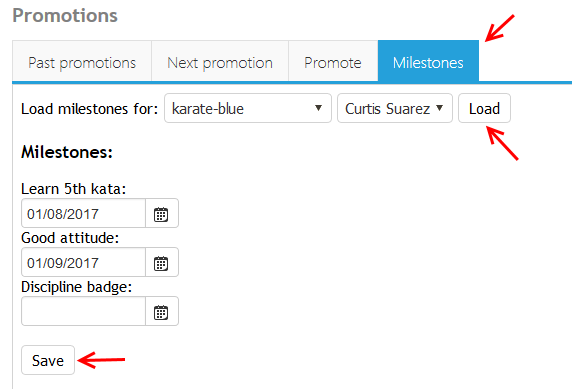The width and height of the screenshot is (572, 389).
Task: Click the empty Discipline badge date field
Action: [84, 312]
